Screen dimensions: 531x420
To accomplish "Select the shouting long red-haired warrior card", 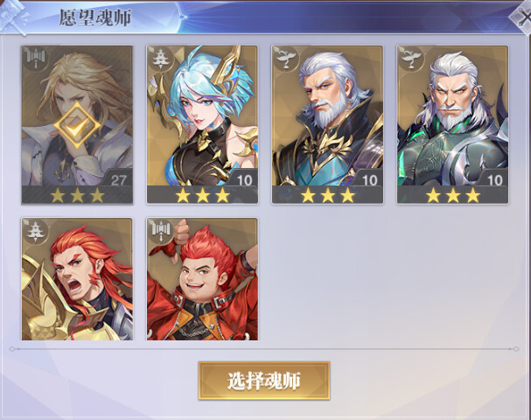I will 77,279.
